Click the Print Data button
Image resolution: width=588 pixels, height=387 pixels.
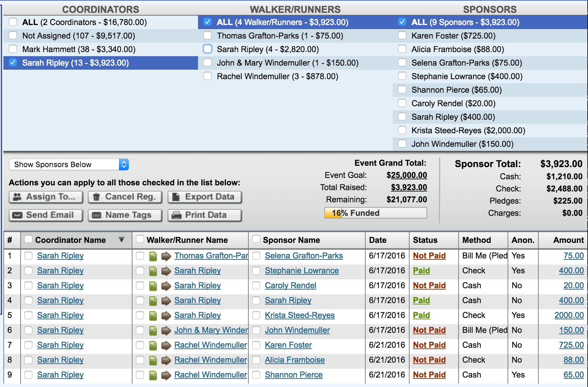pyautogui.click(x=205, y=215)
